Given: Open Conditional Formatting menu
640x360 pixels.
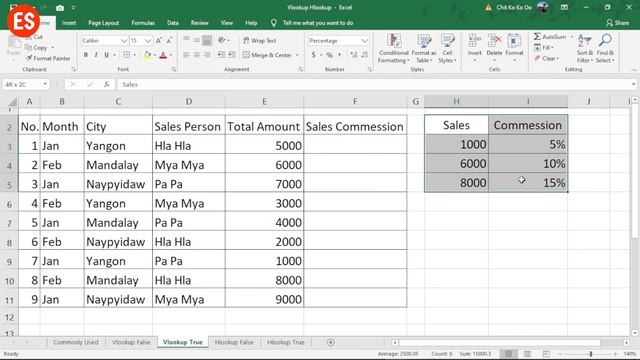Looking at the screenshot, I should click(x=393, y=49).
